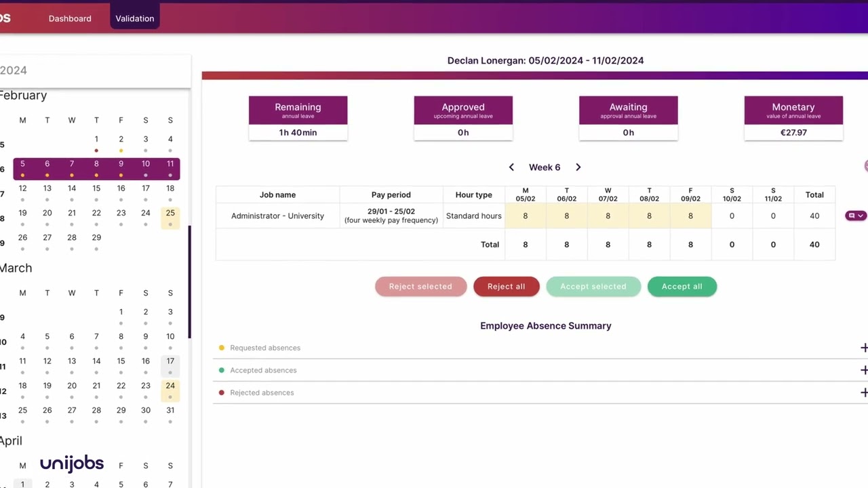Go to previous week arrow
Viewport: 868px width, 488px height.
(511, 167)
